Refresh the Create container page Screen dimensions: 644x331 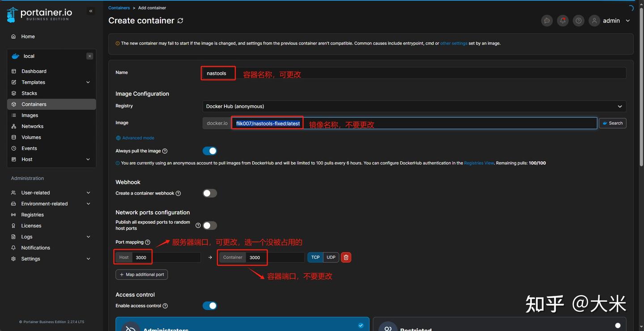(180, 21)
